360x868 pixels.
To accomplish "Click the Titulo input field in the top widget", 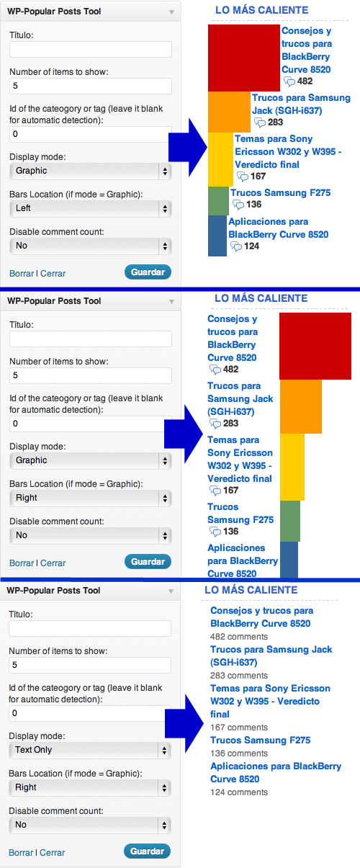I will click(x=91, y=49).
